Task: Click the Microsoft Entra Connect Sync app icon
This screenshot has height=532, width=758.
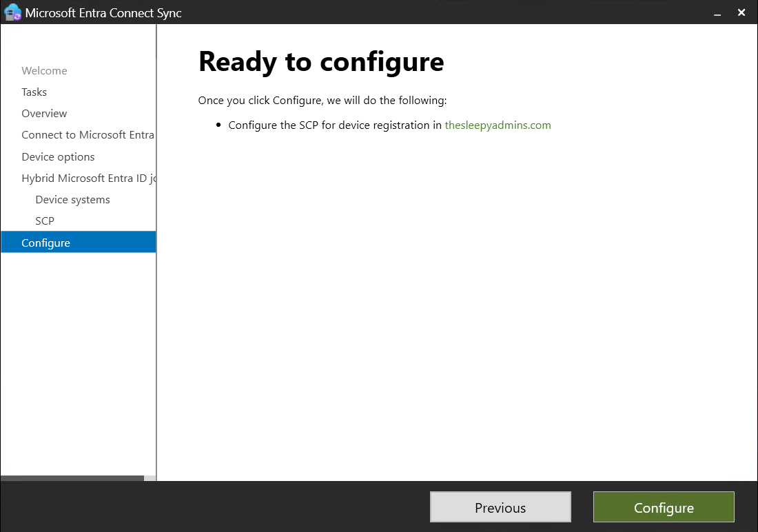Action: point(11,12)
